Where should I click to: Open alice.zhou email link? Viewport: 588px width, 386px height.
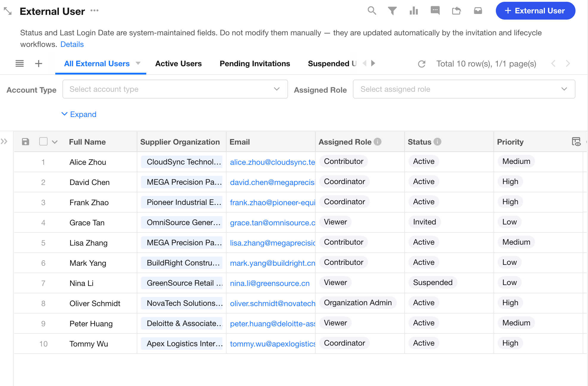pos(272,162)
